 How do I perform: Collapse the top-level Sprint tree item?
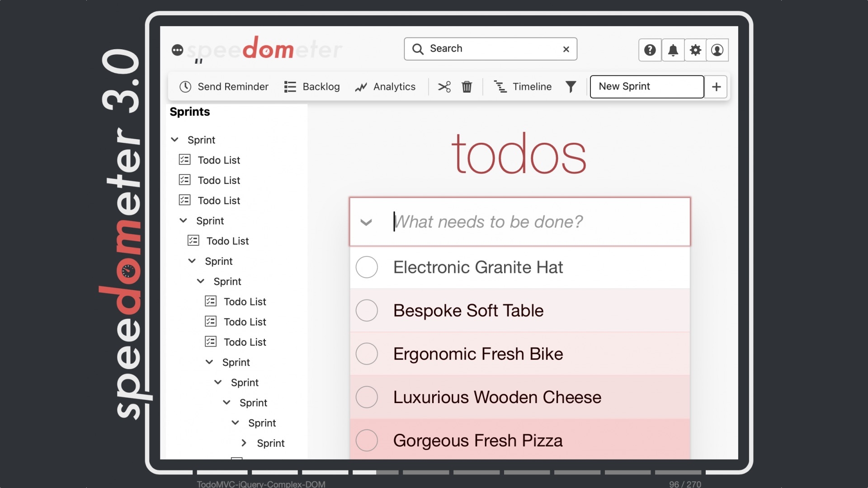pos(175,140)
